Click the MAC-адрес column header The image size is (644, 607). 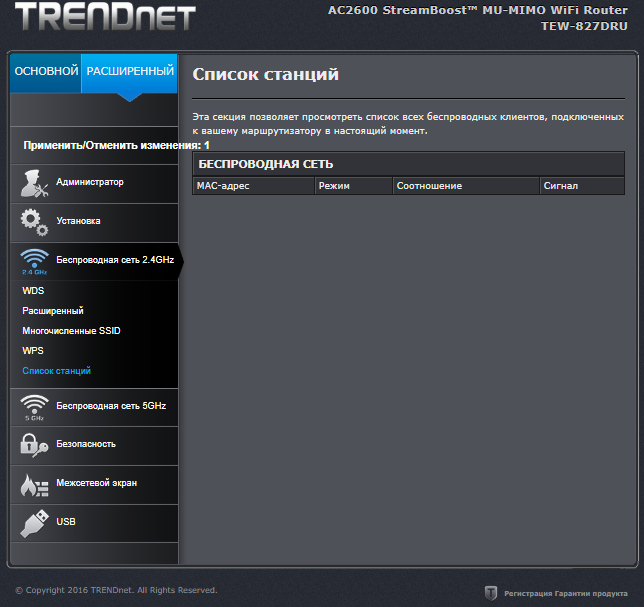pos(253,186)
